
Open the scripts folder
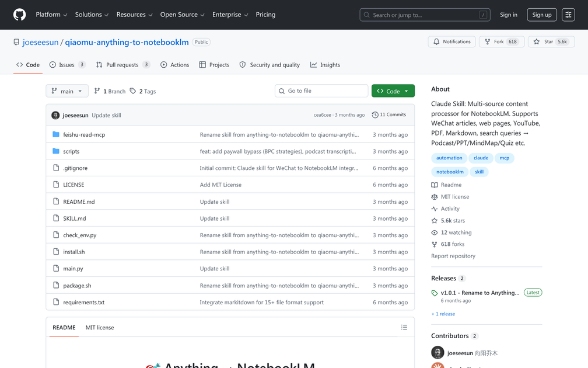(x=71, y=151)
